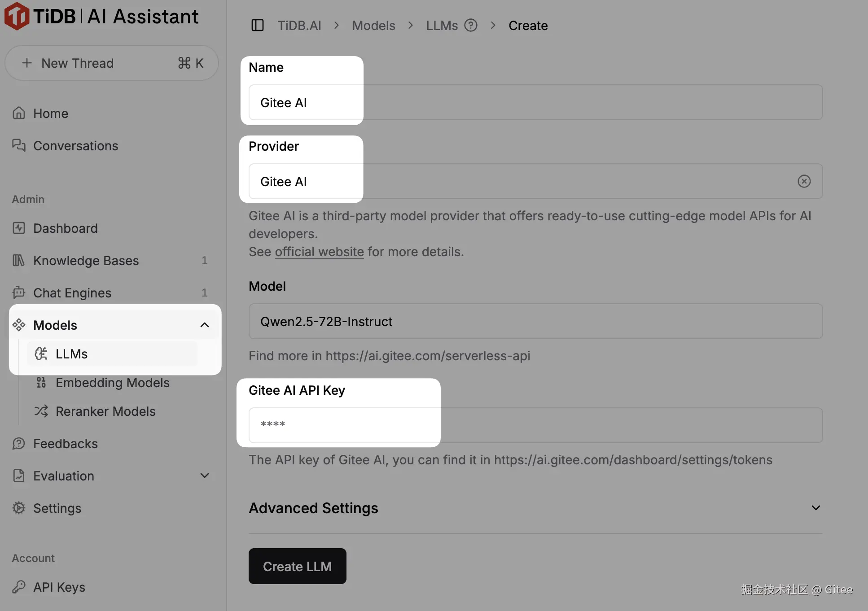Click the TiDB logo icon
This screenshot has height=611, width=868.
coord(17,17)
